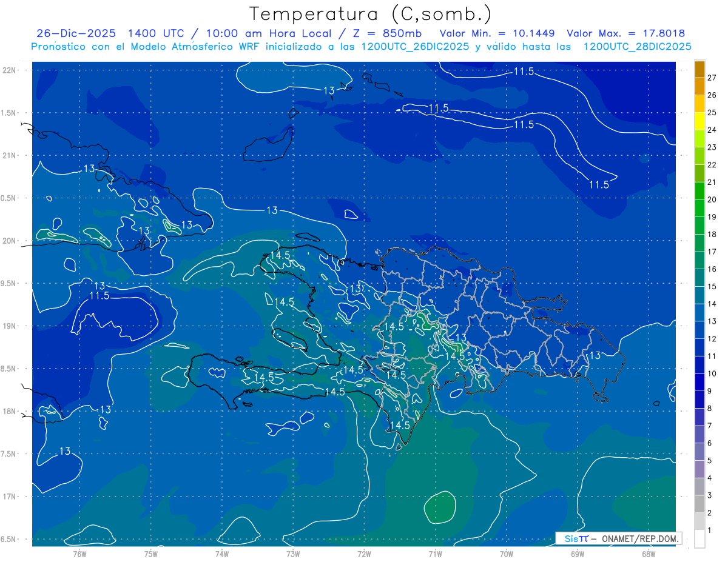Viewport: 728px width, 562px height.
Task: Click the color scale number "25"
Action: (712, 113)
